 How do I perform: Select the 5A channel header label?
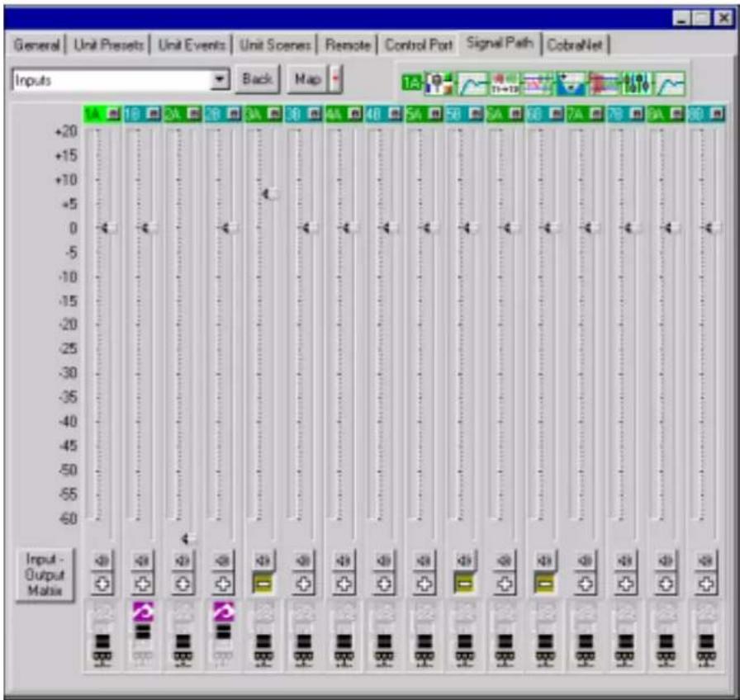tap(417, 114)
